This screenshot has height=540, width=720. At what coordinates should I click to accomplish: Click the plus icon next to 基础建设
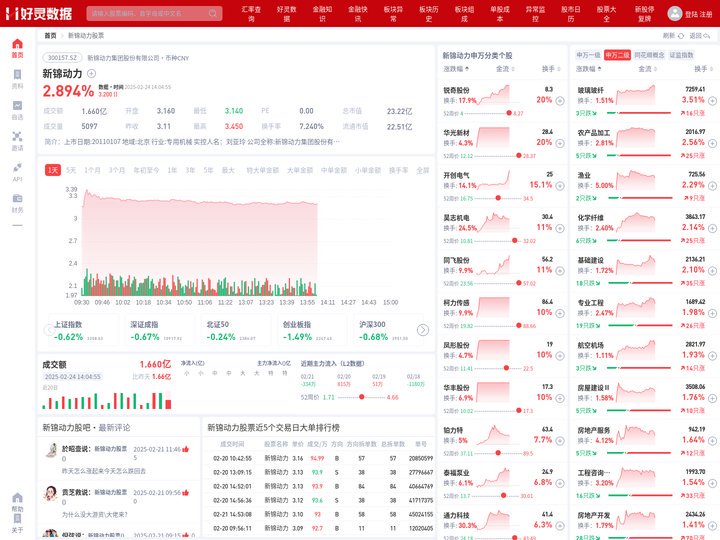pyautogui.click(x=712, y=270)
